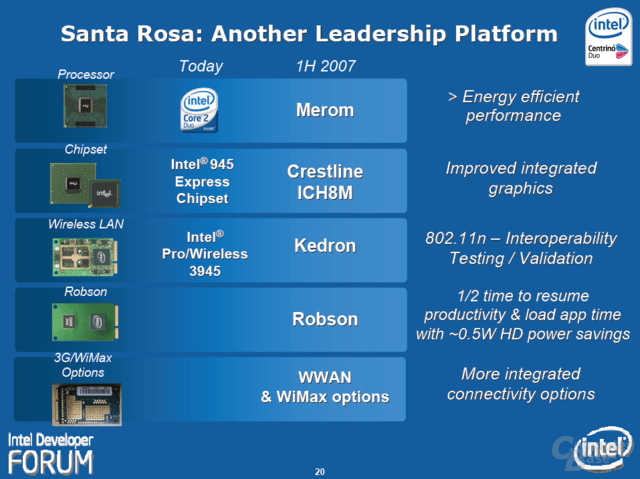Click the slide number 20
Screen dimensions: 640x479
(320, 472)
